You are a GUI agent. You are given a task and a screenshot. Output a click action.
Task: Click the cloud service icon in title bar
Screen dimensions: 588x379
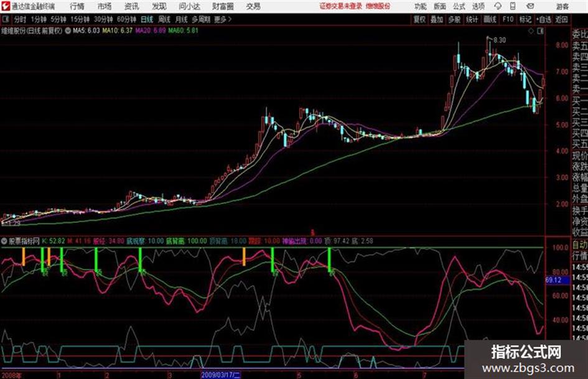pyautogui.click(x=498, y=6)
